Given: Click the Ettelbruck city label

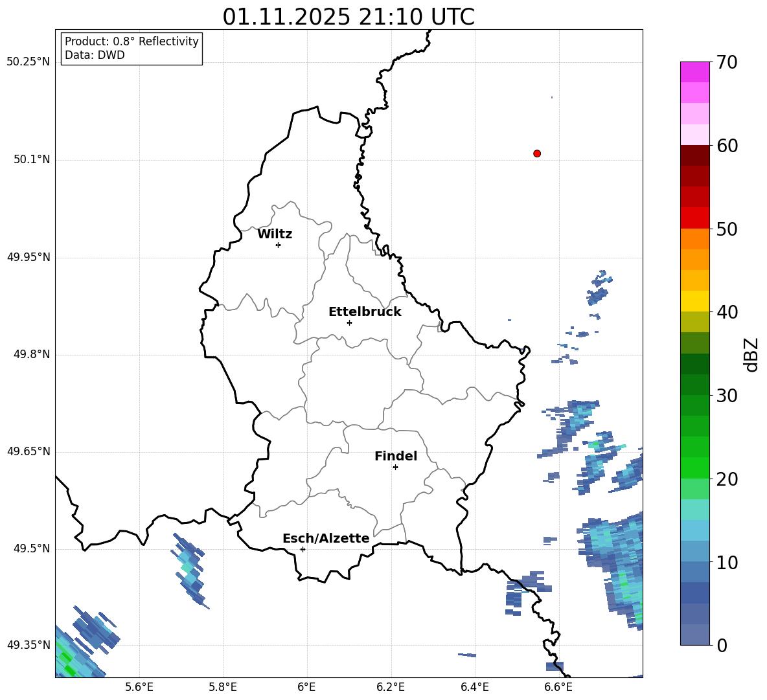Looking at the screenshot, I should click(x=365, y=312).
